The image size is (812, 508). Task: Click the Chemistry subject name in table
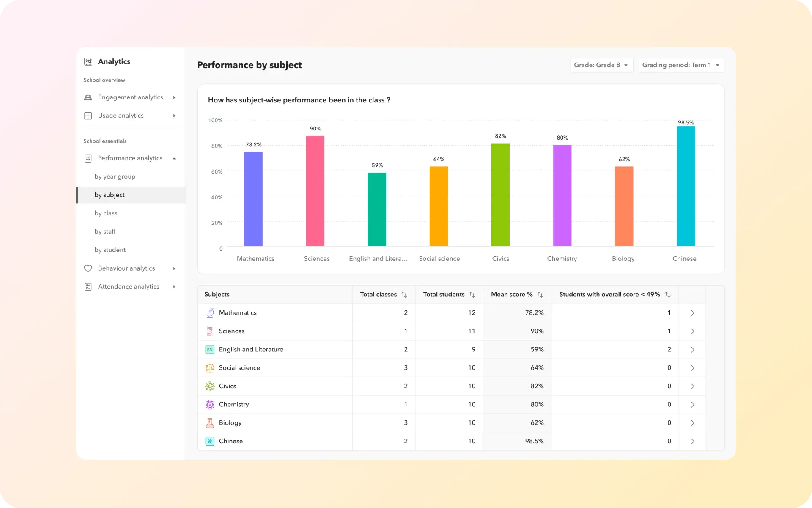234,405
